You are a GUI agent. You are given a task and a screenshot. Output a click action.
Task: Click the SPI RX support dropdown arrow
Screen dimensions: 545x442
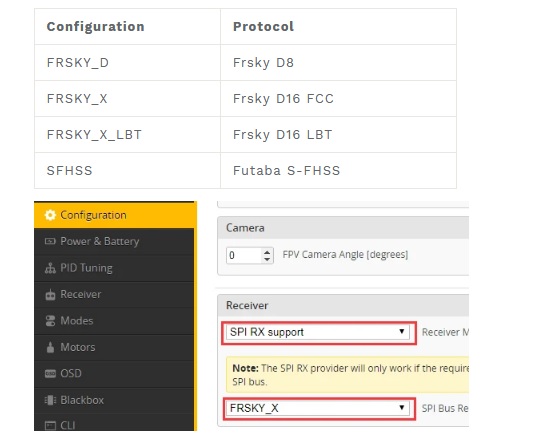click(x=401, y=331)
